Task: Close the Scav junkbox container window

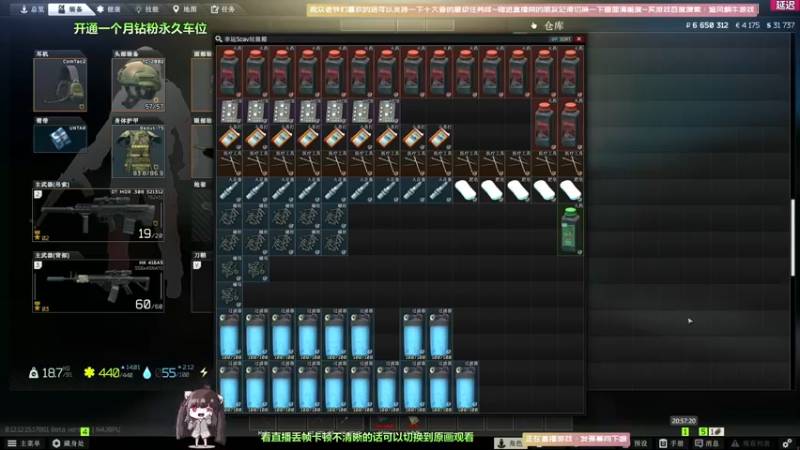Action: (x=579, y=39)
